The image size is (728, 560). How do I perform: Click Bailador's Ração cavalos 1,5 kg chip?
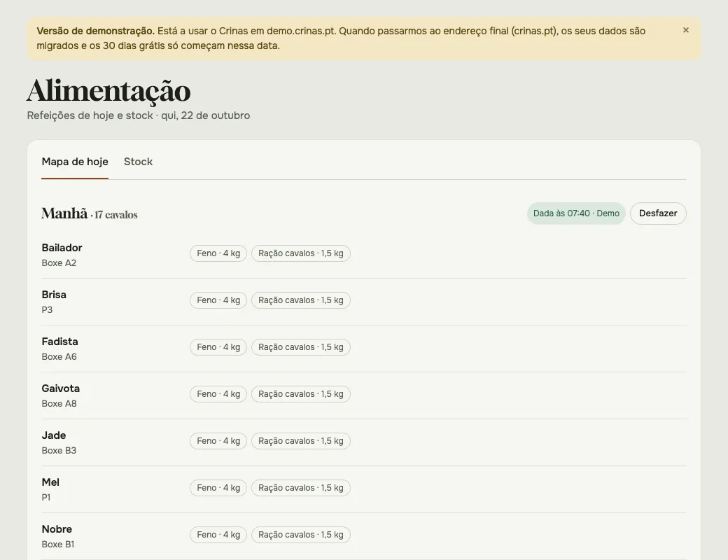click(301, 253)
